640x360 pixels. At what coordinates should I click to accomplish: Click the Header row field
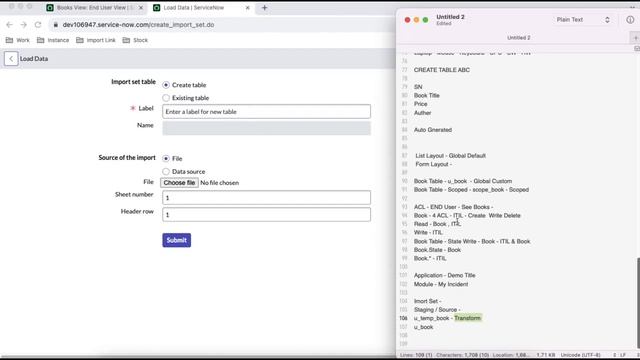267,215
